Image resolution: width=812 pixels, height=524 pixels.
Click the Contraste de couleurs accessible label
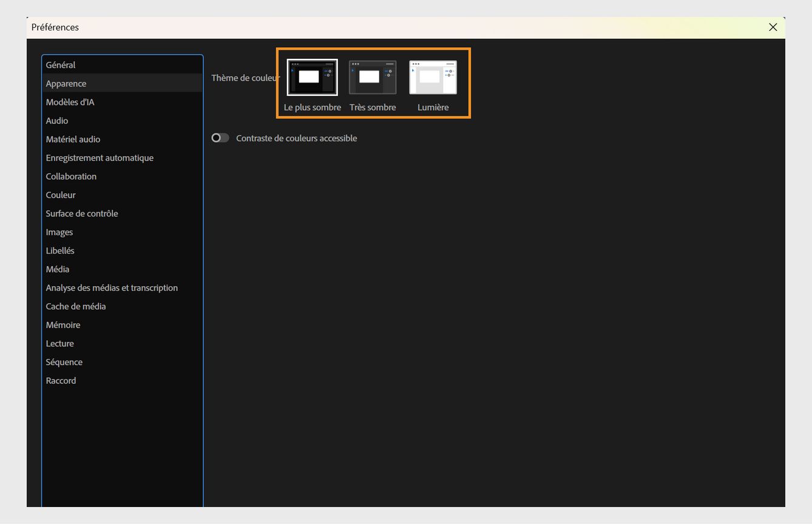pyautogui.click(x=296, y=138)
